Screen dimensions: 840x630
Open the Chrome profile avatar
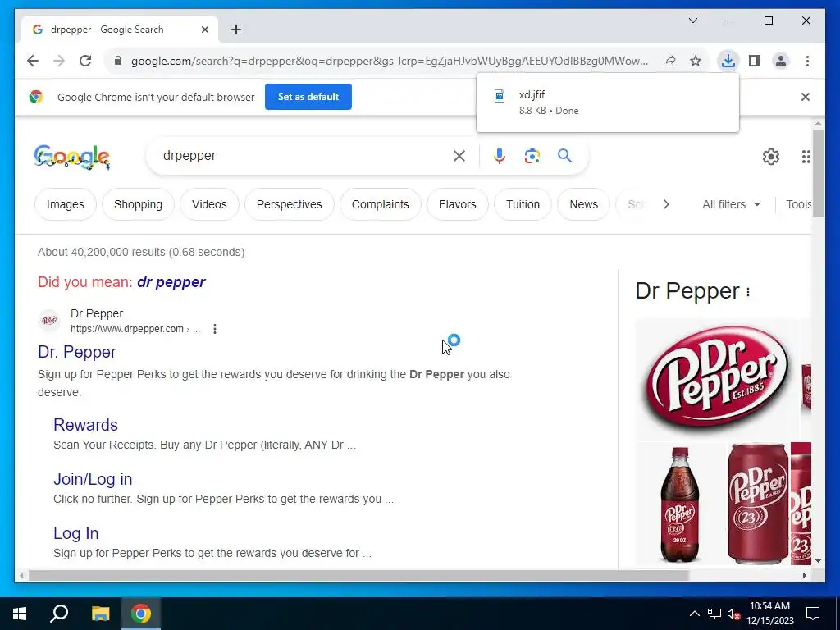pyautogui.click(x=781, y=61)
